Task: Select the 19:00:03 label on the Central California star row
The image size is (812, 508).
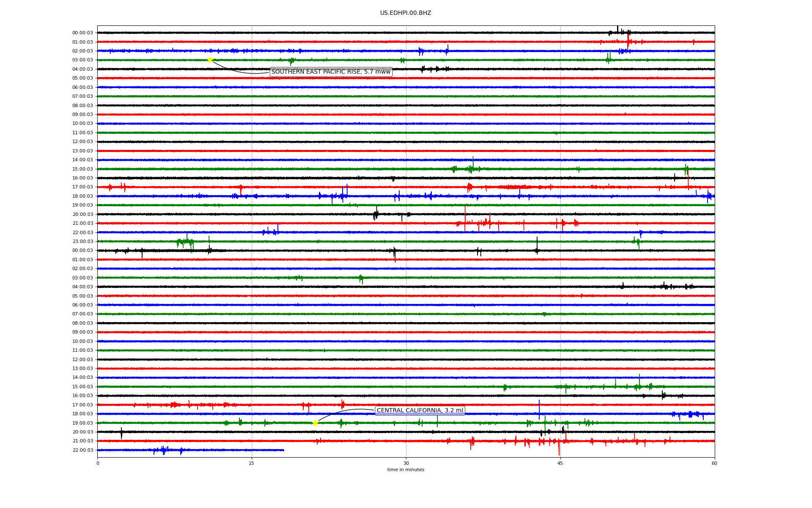Action: tap(82, 423)
